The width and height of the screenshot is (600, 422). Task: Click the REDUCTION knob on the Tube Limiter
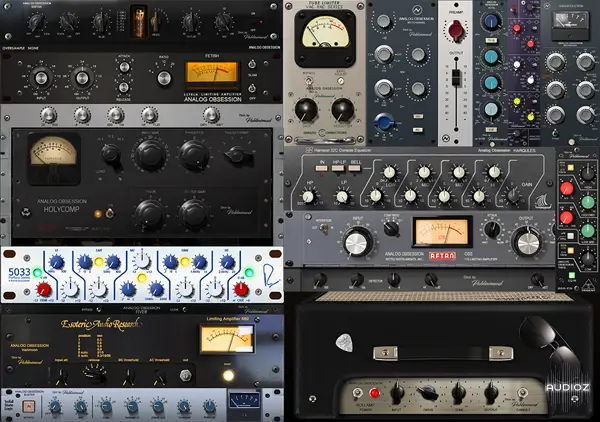coord(343,110)
